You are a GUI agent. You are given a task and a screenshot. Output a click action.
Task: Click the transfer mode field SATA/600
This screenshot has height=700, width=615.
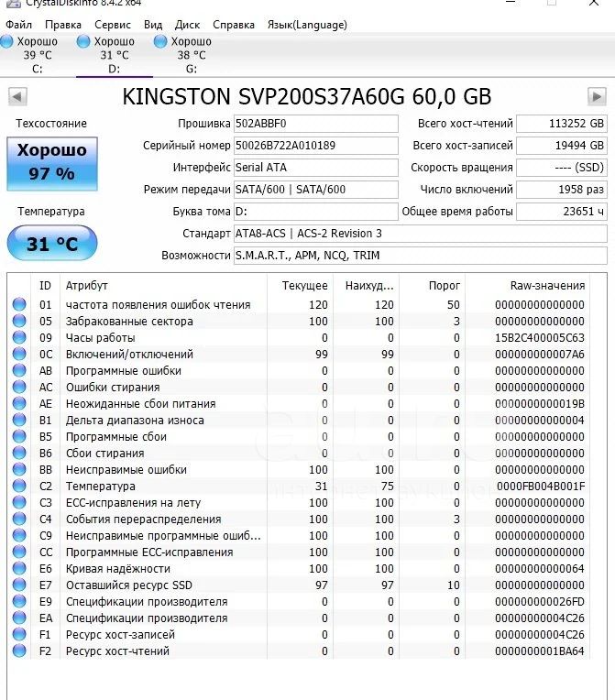[316, 190]
